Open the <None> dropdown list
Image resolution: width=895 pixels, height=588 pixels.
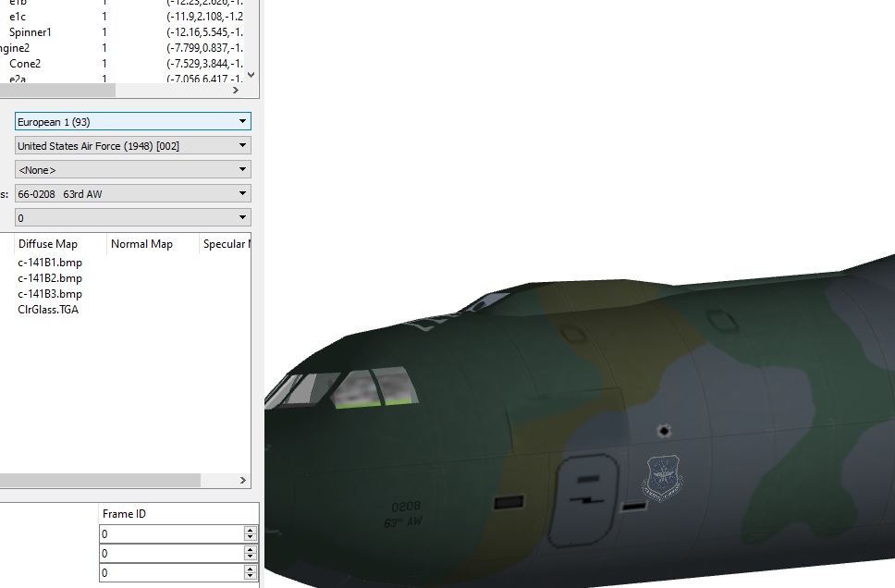click(133, 169)
